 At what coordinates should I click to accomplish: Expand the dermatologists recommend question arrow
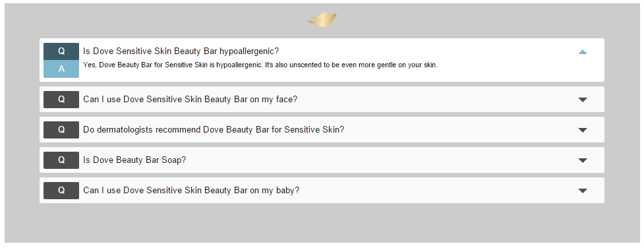coord(583,130)
